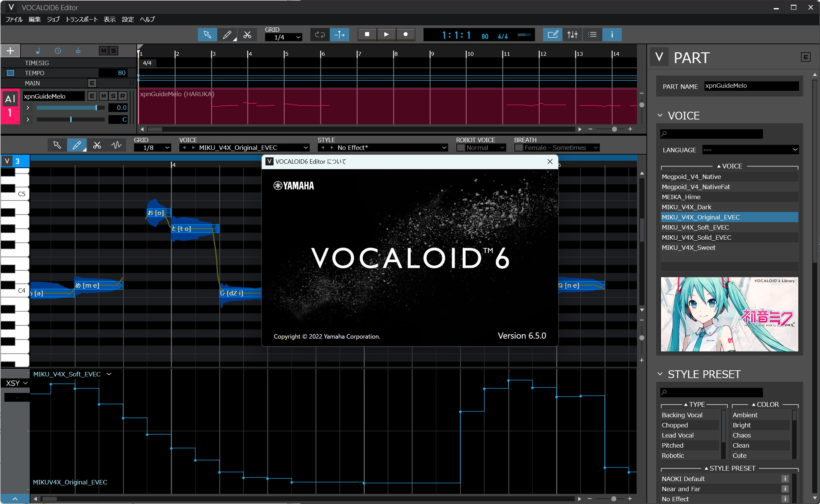The width and height of the screenshot is (820, 504).
Task: Enable the ROBOT VOICE checkbox
Action: pyautogui.click(x=461, y=148)
